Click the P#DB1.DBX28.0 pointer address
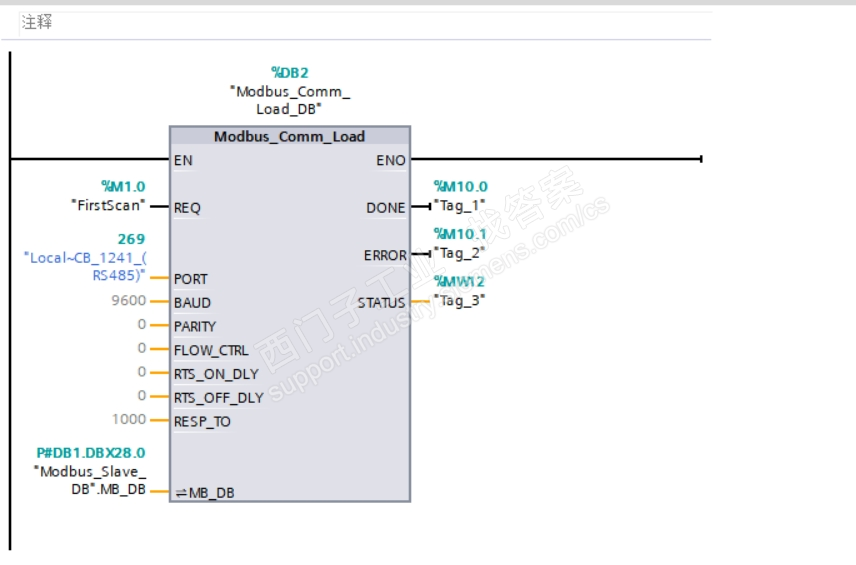Viewport: 856px width, 565px height. [x=91, y=453]
